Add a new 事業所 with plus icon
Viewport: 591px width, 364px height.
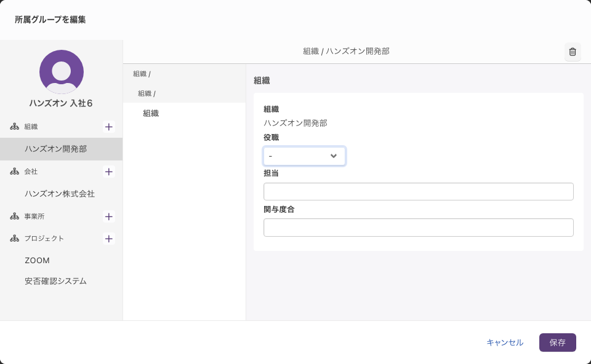pyautogui.click(x=109, y=216)
